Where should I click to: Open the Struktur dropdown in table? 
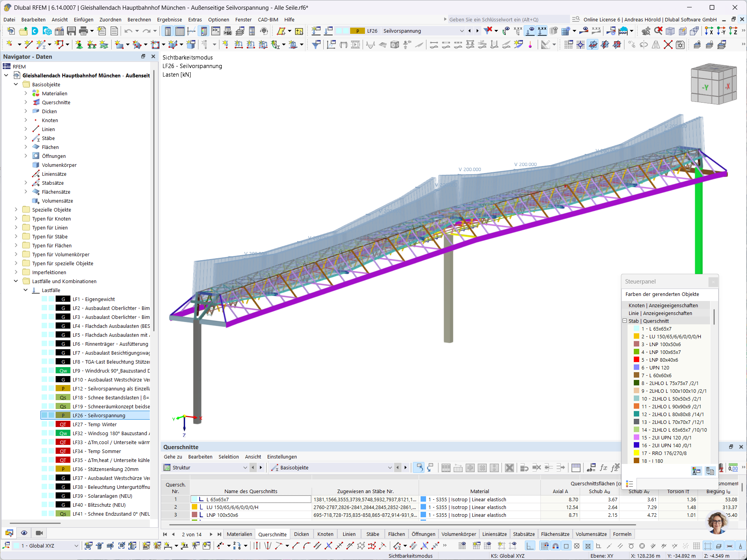(x=245, y=467)
